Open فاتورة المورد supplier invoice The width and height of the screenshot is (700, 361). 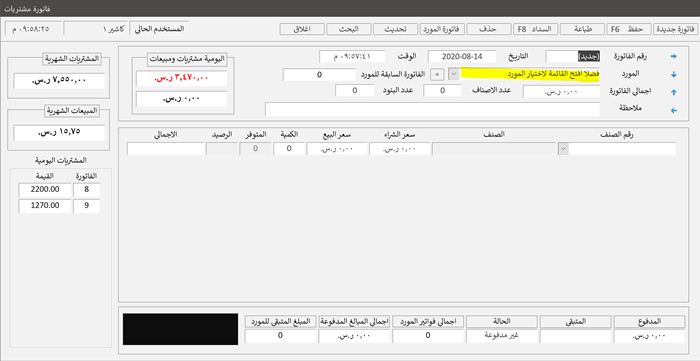coord(442,29)
